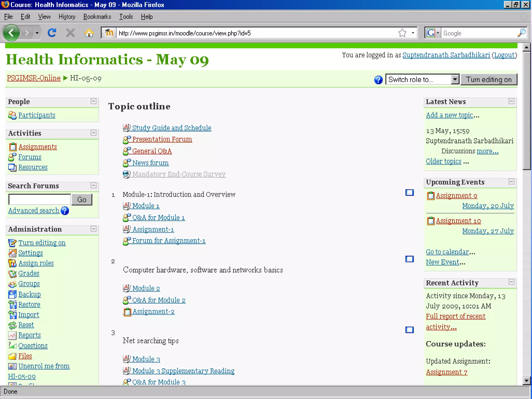The image size is (532, 399).
Task: Click the search magnifier icon in Google box
Action: 521,33
